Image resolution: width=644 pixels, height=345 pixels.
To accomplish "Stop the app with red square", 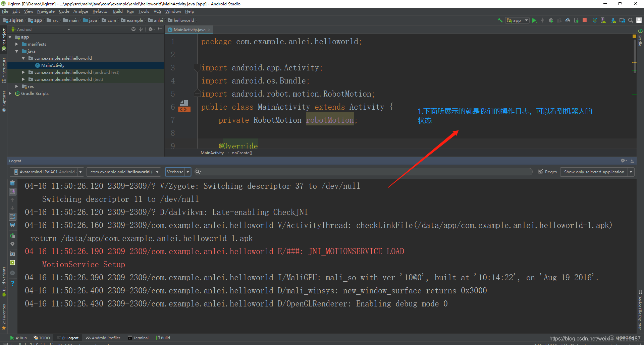I will (585, 20).
